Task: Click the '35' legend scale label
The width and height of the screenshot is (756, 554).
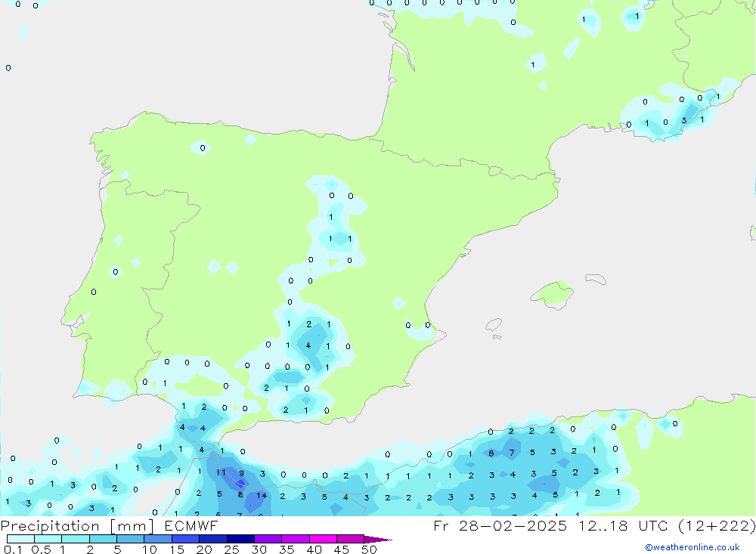Action: [287, 549]
